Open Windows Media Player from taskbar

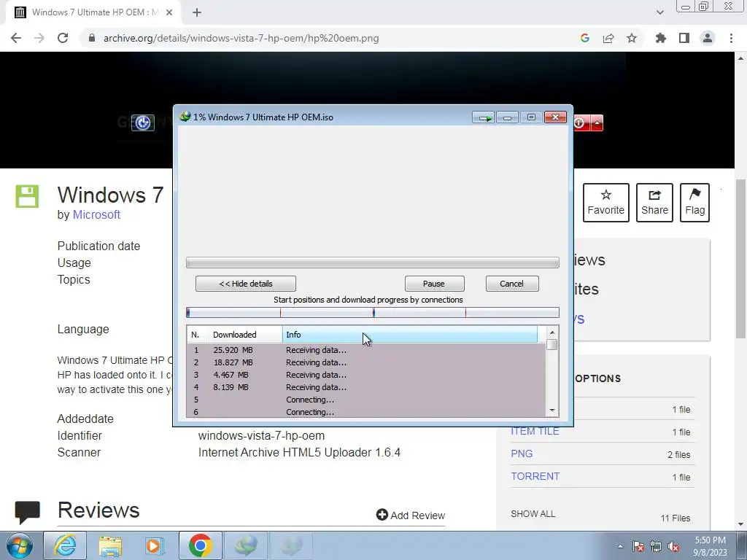pos(155,545)
